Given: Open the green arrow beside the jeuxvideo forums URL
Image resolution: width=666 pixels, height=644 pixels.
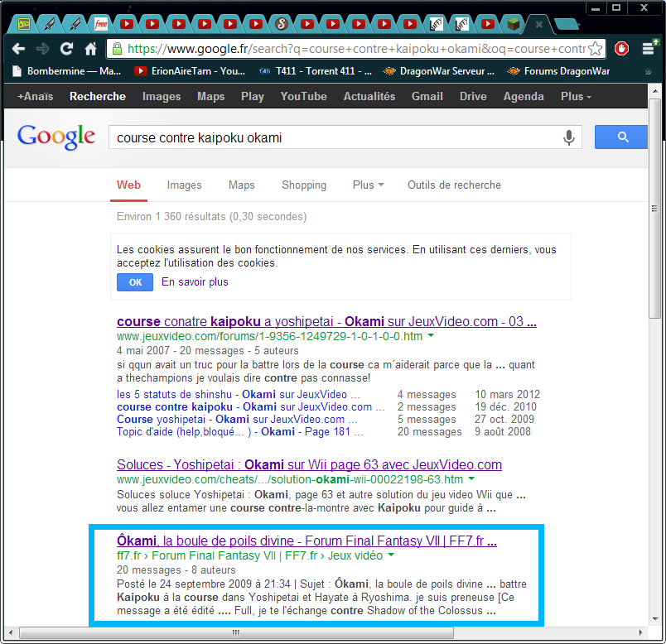Looking at the screenshot, I should (431, 335).
